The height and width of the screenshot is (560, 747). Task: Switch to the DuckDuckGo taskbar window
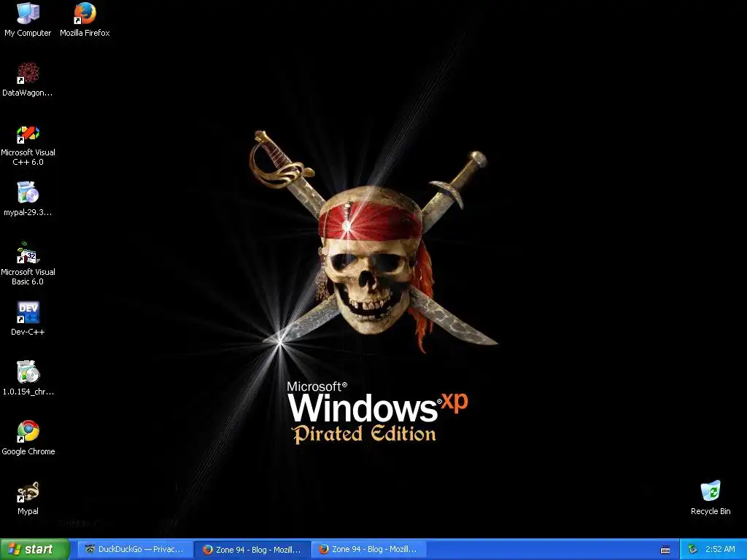[135, 550]
